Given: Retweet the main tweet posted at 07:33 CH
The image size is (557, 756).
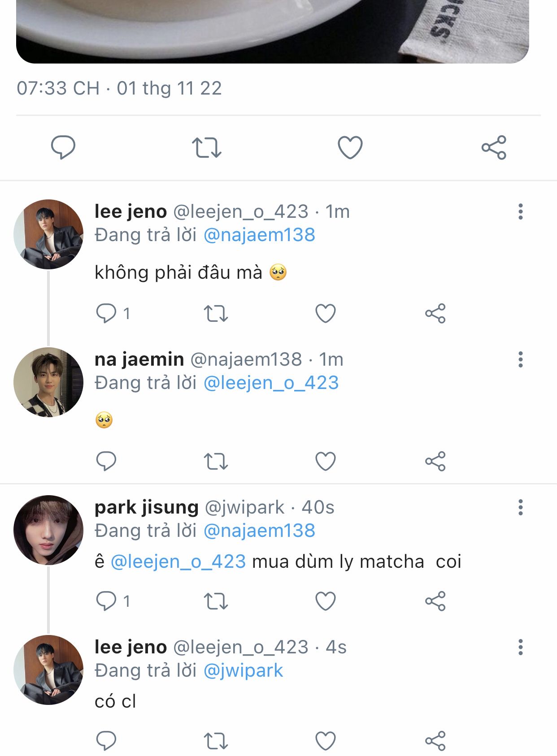Looking at the screenshot, I should click(x=206, y=147).
